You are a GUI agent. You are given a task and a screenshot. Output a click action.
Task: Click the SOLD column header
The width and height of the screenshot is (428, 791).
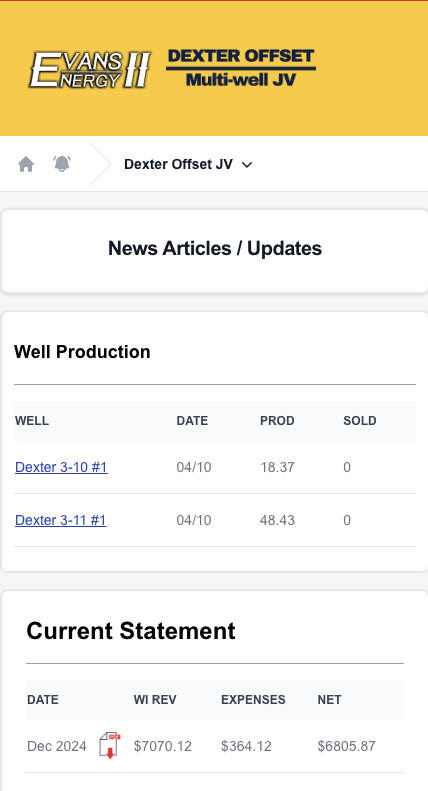click(360, 421)
